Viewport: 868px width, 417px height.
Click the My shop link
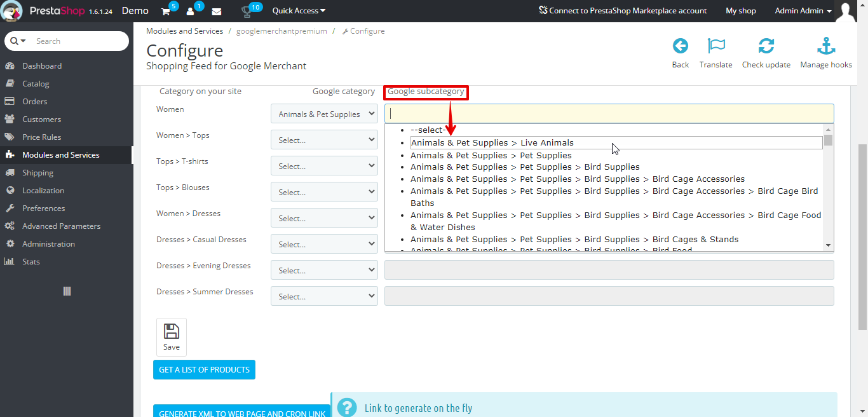click(x=741, y=11)
